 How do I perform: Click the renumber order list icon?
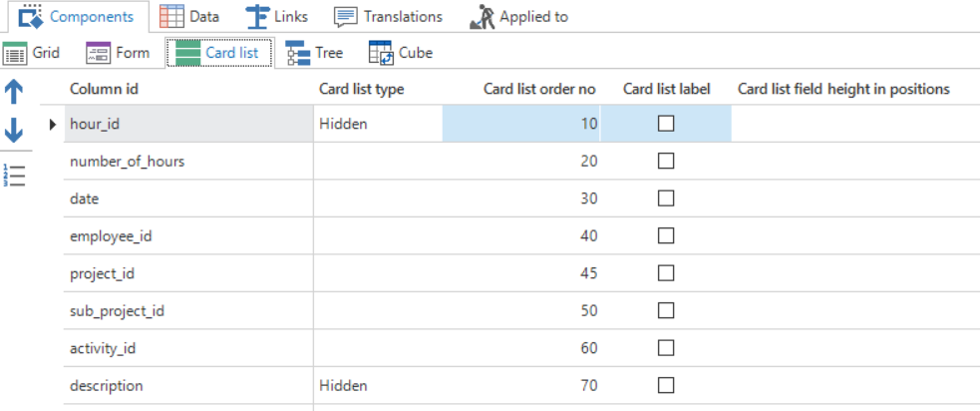(x=15, y=175)
